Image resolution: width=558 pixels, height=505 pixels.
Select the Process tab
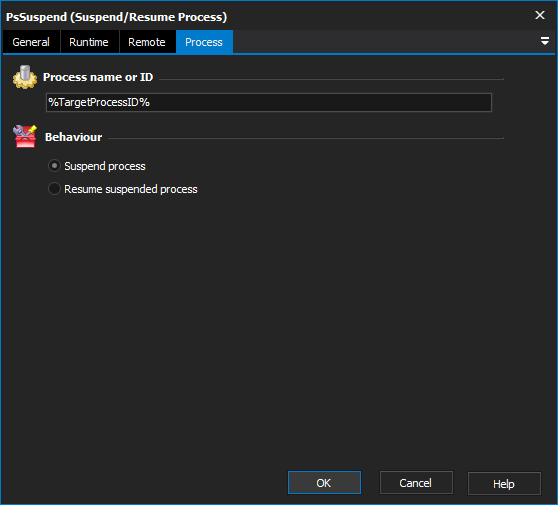click(204, 42)
